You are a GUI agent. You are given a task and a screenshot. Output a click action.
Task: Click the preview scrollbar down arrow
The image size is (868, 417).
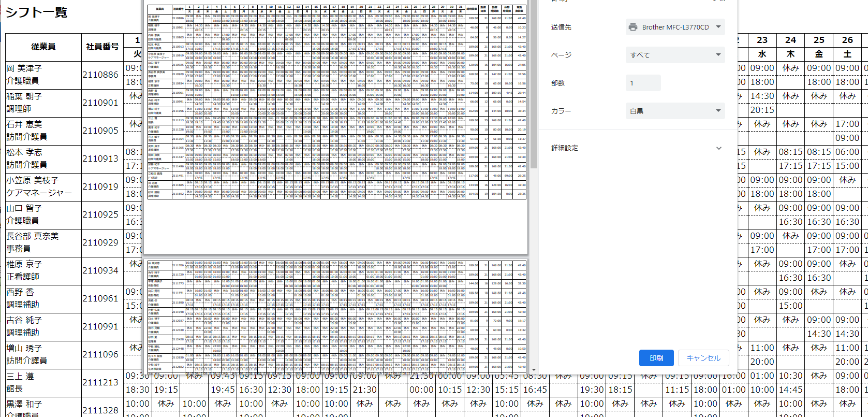click(x=534, y=370)
